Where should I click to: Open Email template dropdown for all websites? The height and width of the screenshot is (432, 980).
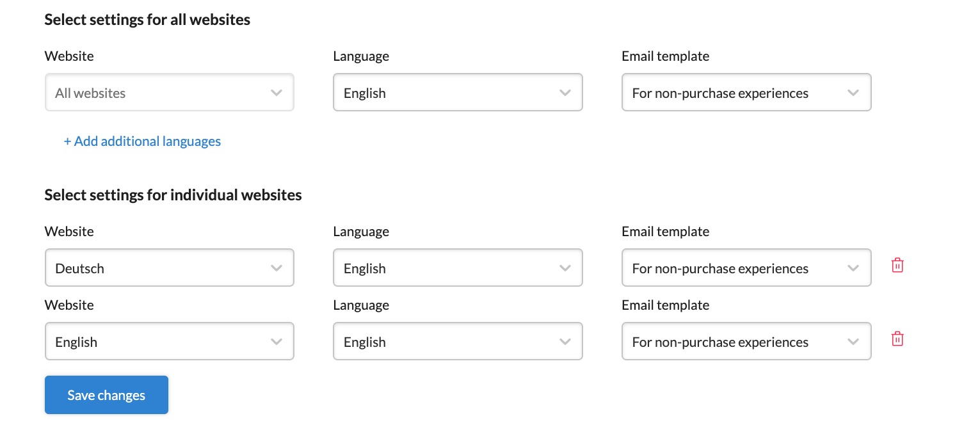pos(746,93)
